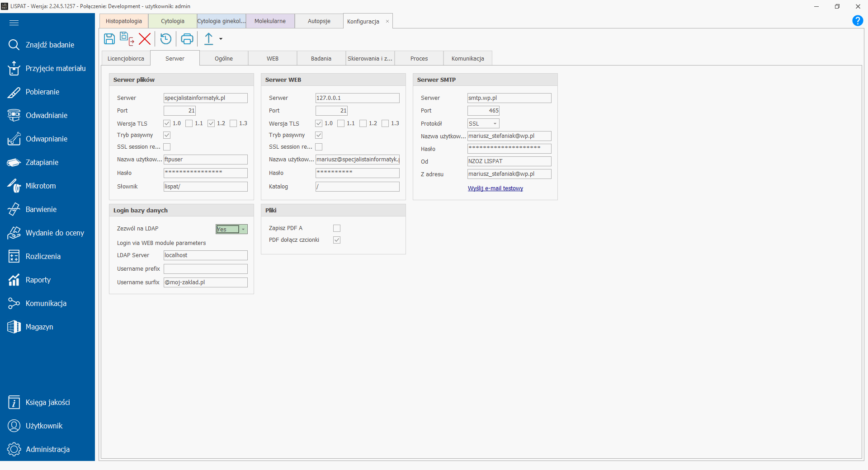Click the Save icon in the toolbar

109,39
